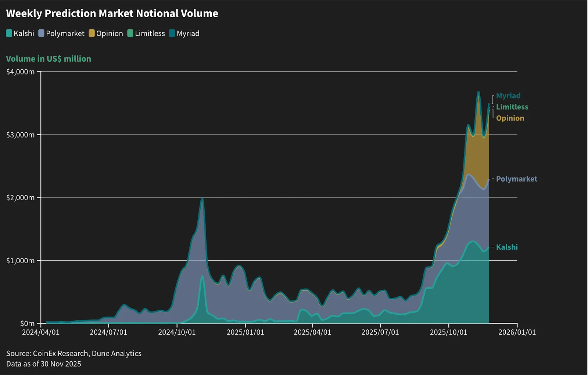588x375 pixels.
Task: Click the Myriad series label beside chart
Action: 508,96
